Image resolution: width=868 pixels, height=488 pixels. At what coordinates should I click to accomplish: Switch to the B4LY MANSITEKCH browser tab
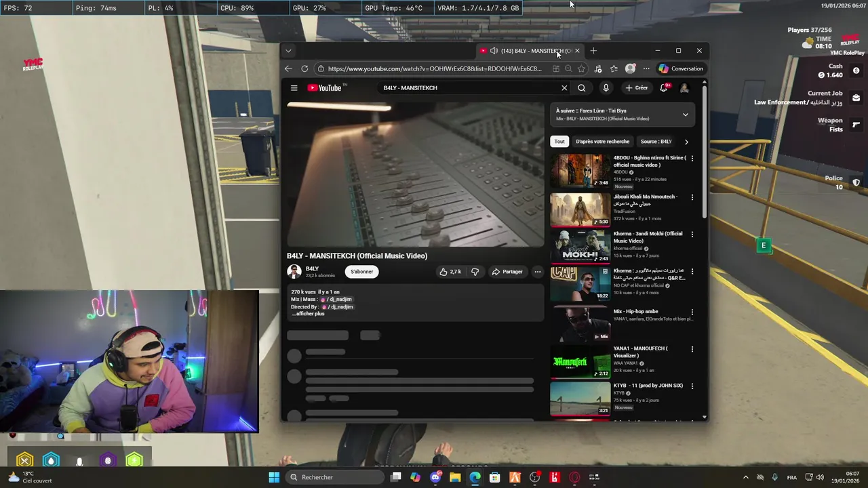529,51
